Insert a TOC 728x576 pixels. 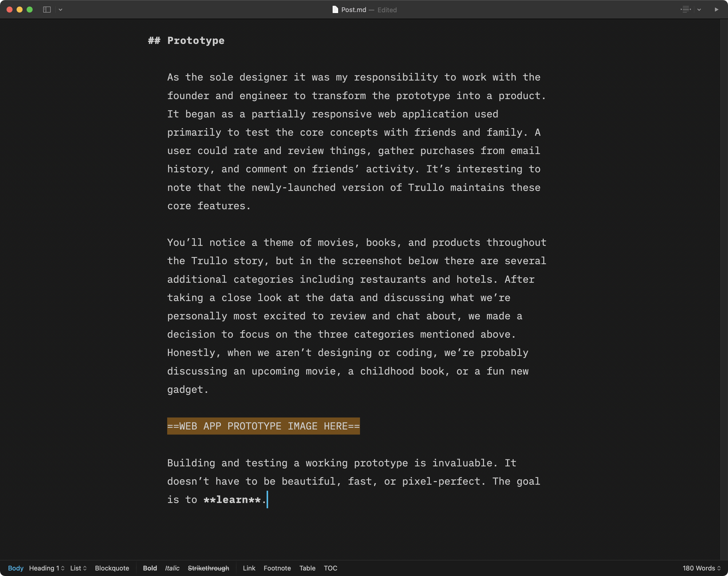click(x=330, y=568)
